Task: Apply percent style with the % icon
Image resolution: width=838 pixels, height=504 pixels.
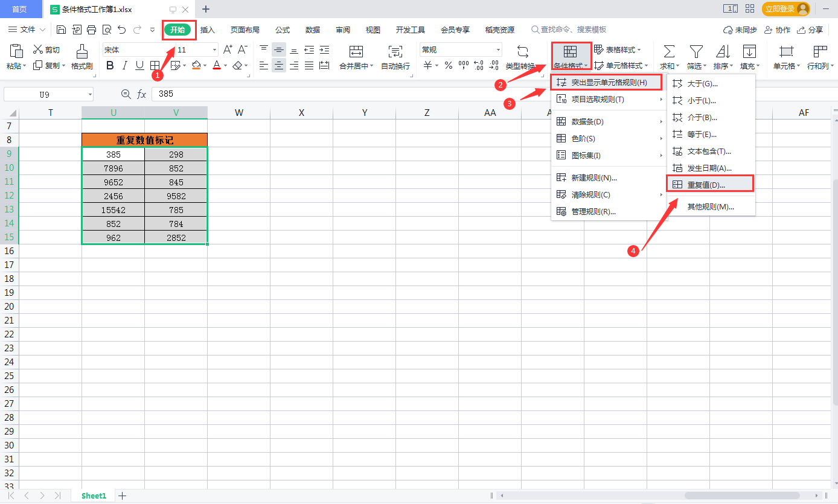Action: tap(449, 65)
